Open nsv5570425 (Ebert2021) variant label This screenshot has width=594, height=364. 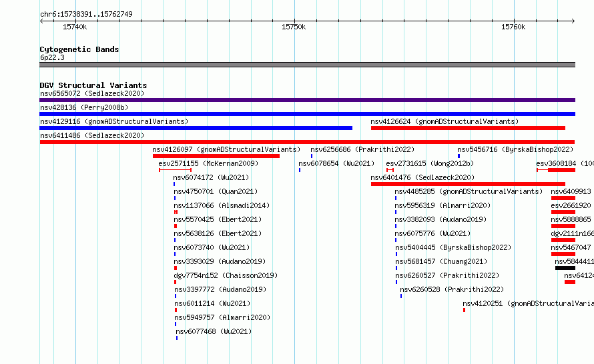click(218, 219)
